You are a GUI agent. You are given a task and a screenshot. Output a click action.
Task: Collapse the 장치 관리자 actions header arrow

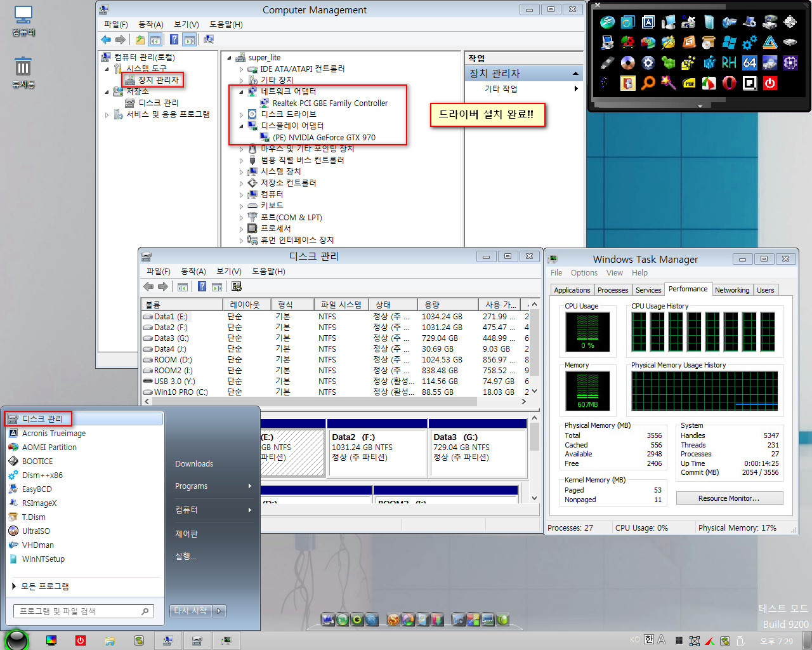click(575, 74)
